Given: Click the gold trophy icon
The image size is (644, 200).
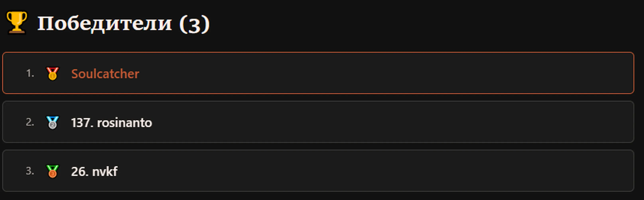Looking at the screenshot, I should (x=17, y=22).
